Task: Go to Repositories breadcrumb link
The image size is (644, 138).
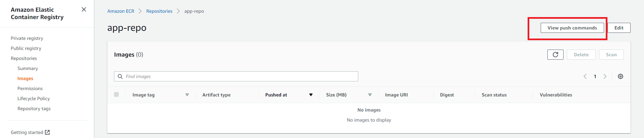Action: point(159,11)
